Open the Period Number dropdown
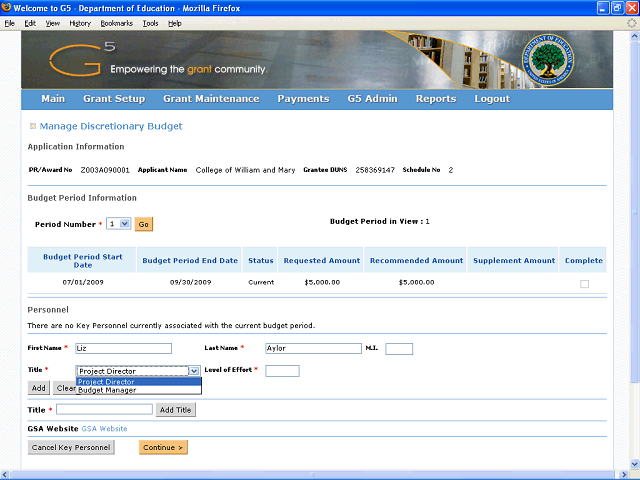Viewport: 640px width, 480px height. [x=118, y=225]
